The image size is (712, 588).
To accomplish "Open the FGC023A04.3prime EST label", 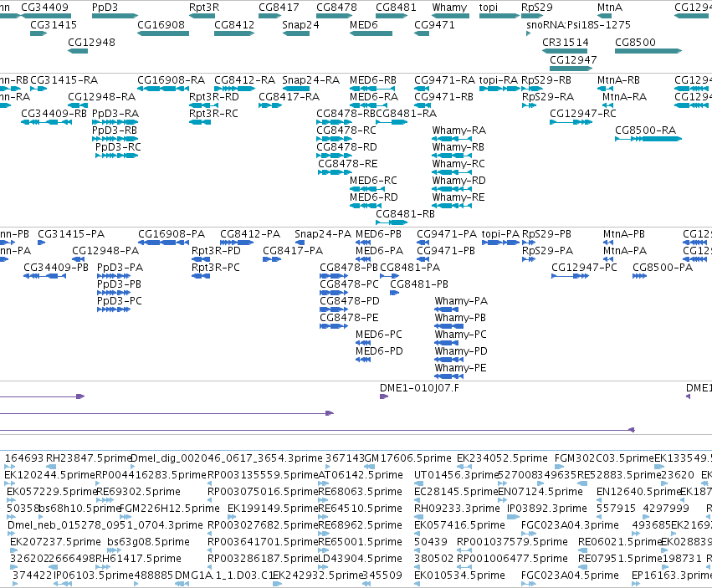I will point(570,525).
